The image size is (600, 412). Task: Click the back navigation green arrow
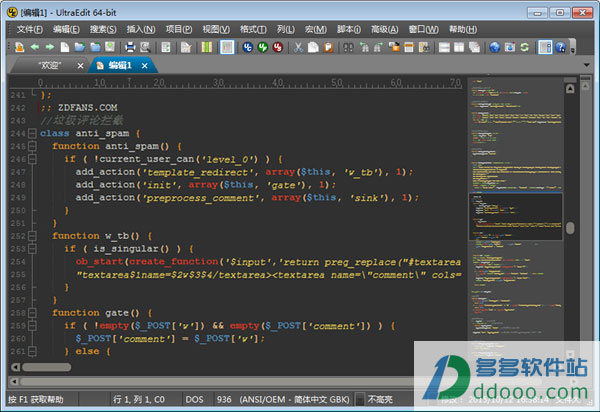[x=35, y=47]
